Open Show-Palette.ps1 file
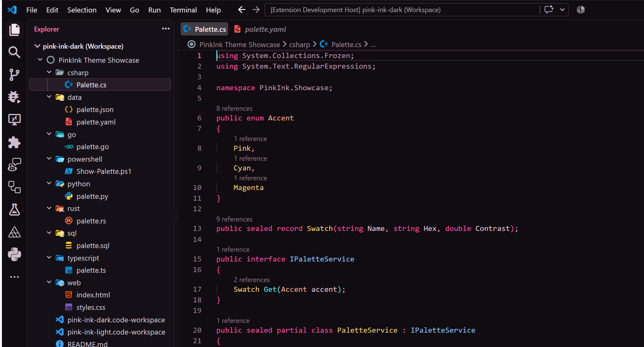Viewport: 644px width, 347px height. click(100, 171)
